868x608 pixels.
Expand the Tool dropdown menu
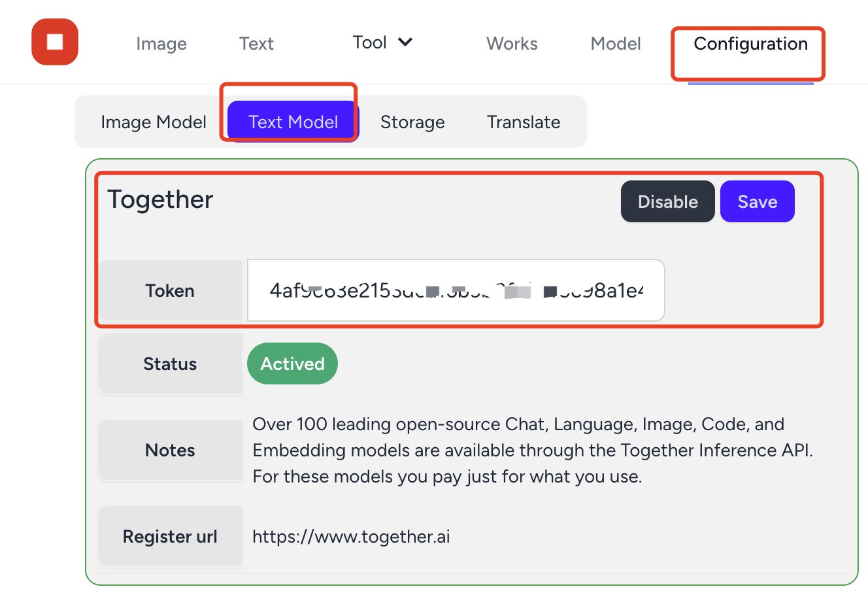(382, 42)
